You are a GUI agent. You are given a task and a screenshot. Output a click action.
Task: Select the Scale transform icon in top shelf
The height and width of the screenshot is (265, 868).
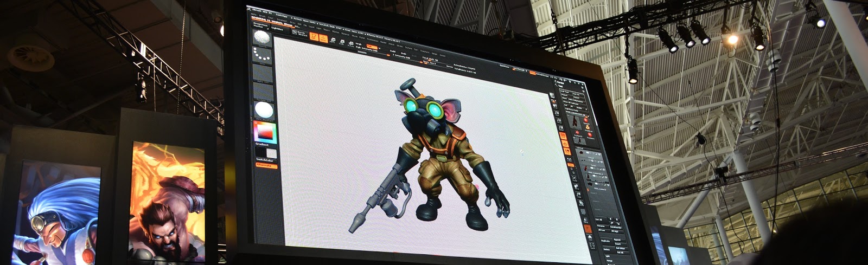[342, 42]
